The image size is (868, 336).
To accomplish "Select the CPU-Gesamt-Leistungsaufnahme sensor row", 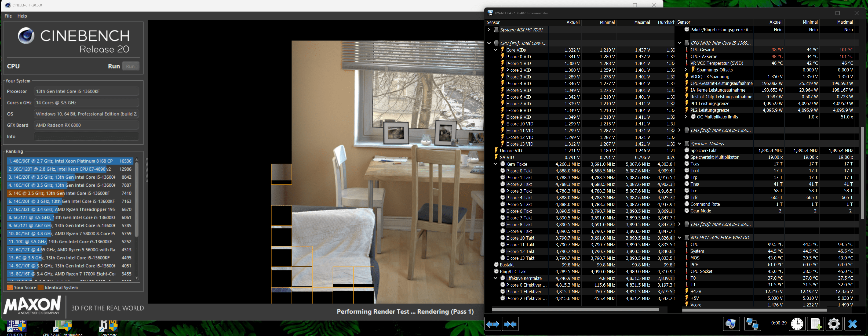I will [x=768, y=83].
